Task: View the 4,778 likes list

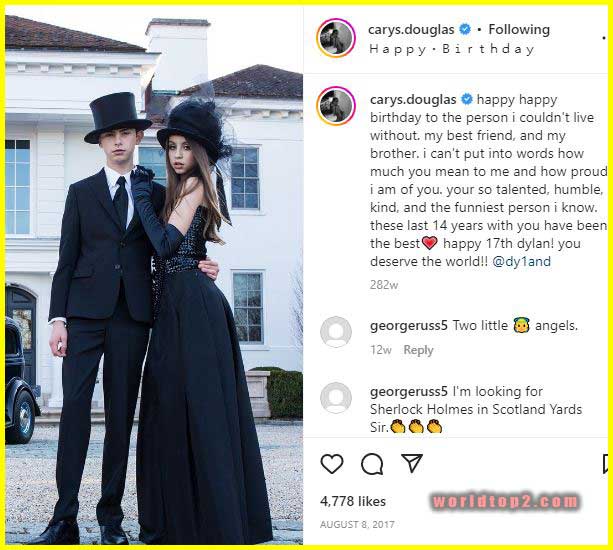Action: tap(353, 501)
